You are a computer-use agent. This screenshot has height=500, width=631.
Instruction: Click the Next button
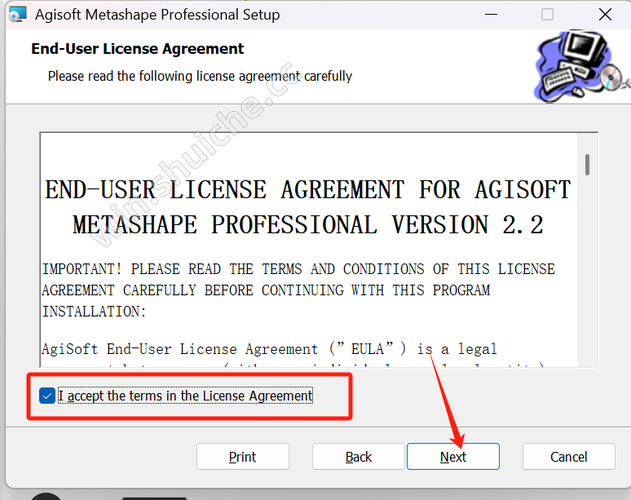(453, 457)
